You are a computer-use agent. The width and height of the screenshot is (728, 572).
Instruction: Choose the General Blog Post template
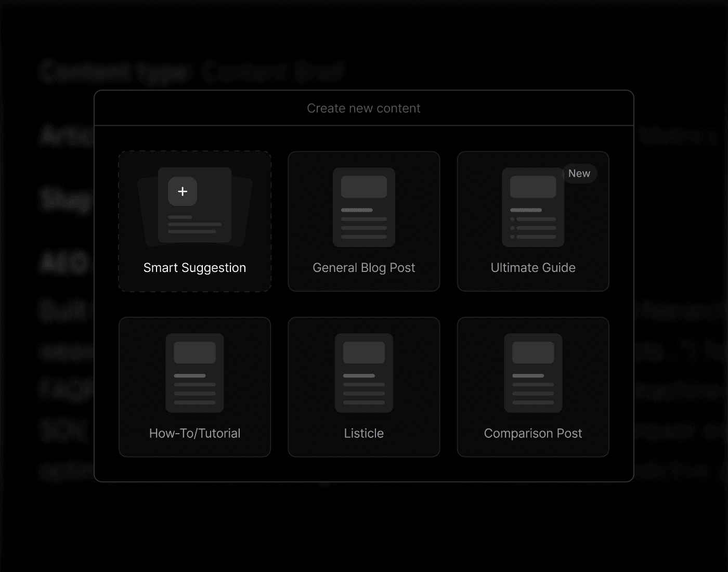(x=363, y=221)
